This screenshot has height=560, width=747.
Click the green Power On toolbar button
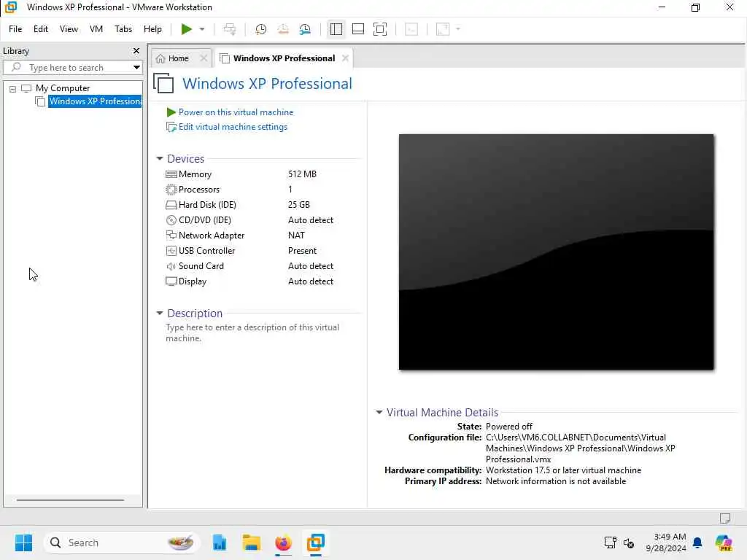point(186,29)
